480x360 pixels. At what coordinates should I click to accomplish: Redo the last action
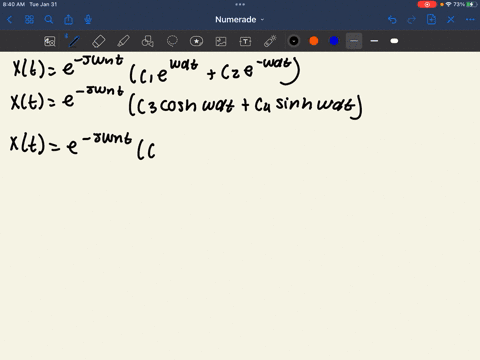pyautogui.click(x=412, y=20)
